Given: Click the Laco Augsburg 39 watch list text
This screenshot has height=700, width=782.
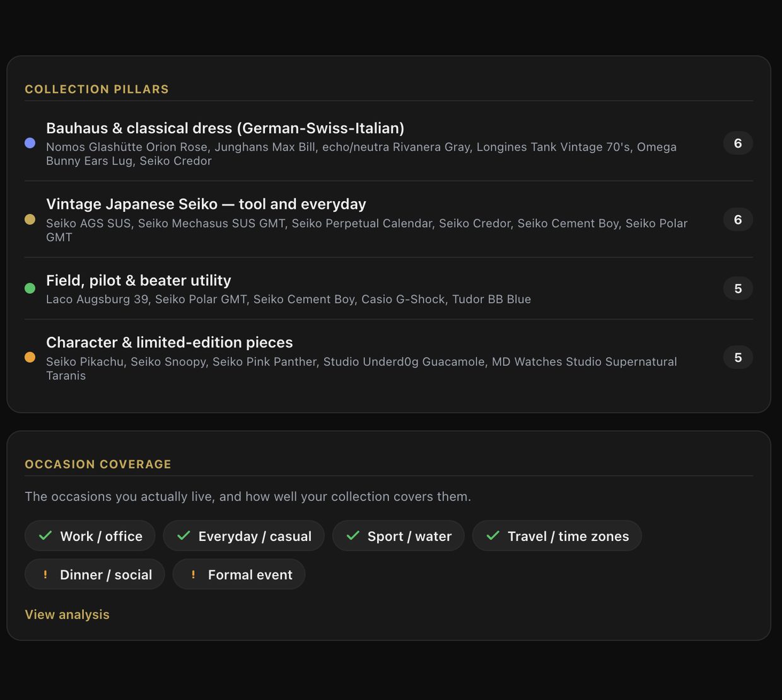Looking at the screenshot, I should pyautogui.click(x=288, y=299).
